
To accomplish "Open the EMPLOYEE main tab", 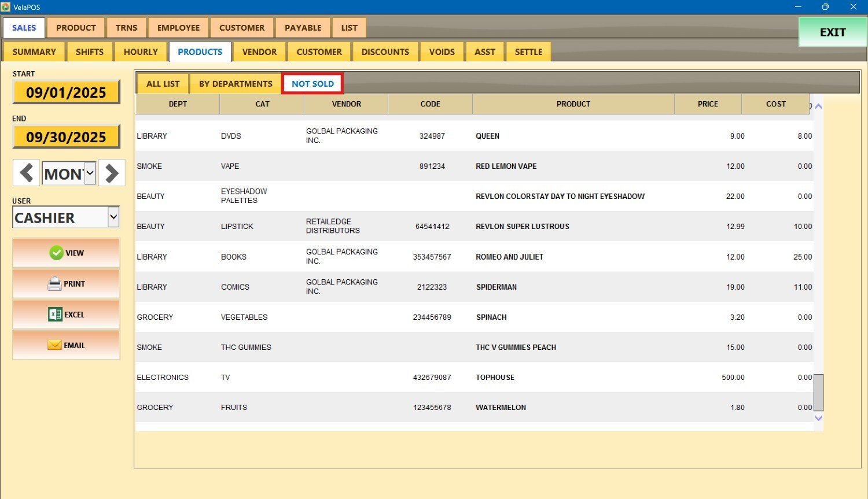I will [x=178, y=28].
